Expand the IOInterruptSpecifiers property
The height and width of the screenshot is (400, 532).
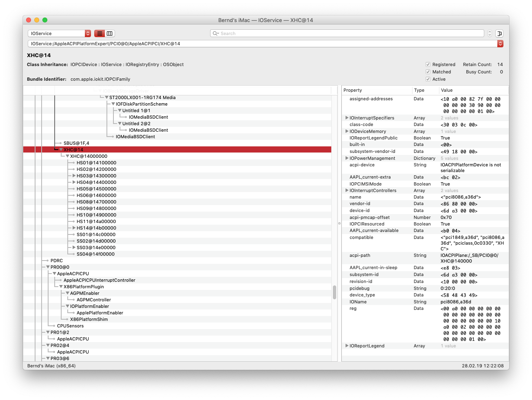coord(347,118)
